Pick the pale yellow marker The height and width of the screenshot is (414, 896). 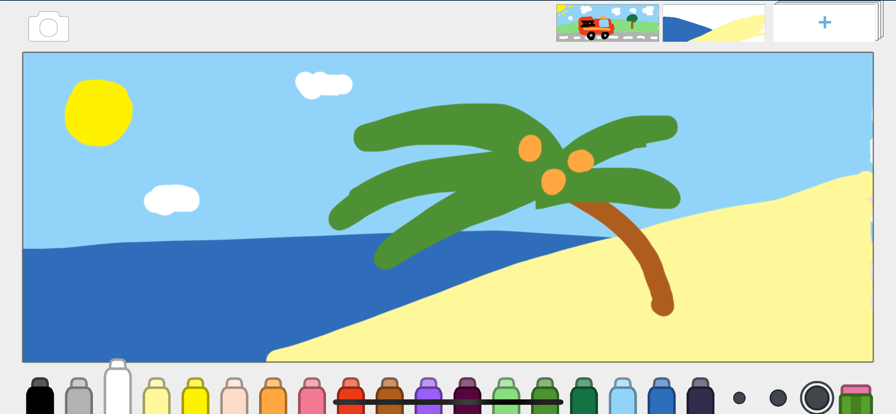[x=157, y=396]
